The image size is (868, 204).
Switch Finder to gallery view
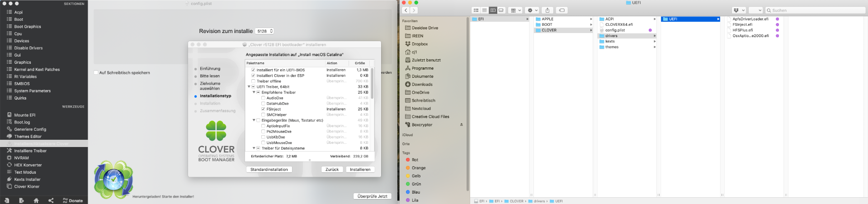pos(501,10)
